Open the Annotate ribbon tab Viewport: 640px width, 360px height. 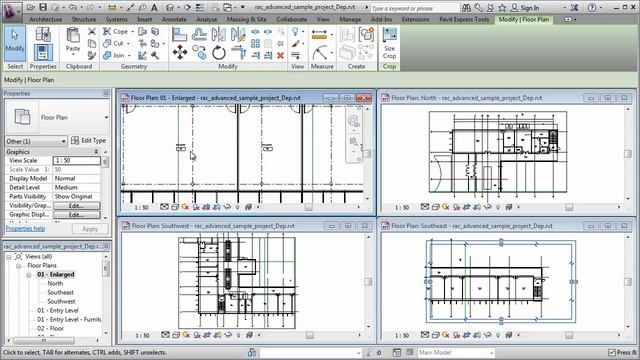coord(174,19)
